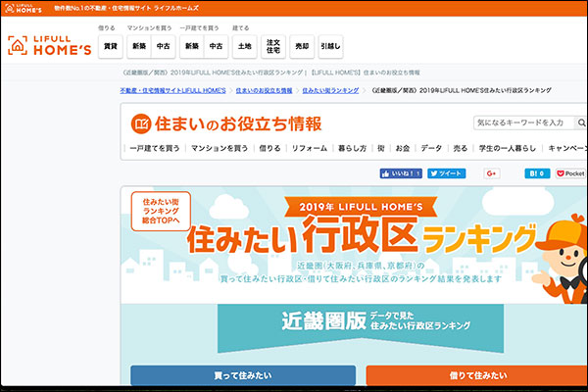Save page with Pocket button

[x=570, y=173]
